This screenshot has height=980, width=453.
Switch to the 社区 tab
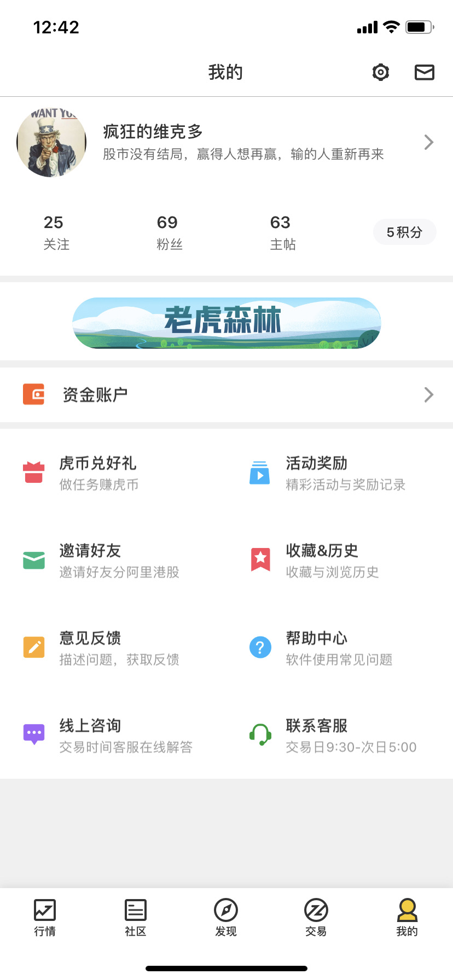(x=136, y=918)
